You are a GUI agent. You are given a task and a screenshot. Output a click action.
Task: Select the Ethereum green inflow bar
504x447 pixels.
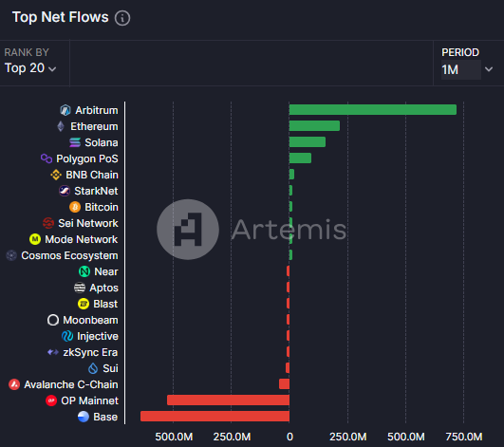pos(314,125)
